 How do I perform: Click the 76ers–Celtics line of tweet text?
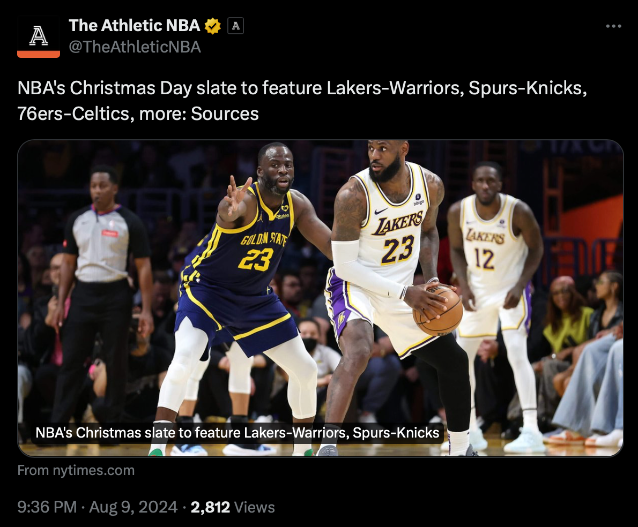(x=138, y=114)
